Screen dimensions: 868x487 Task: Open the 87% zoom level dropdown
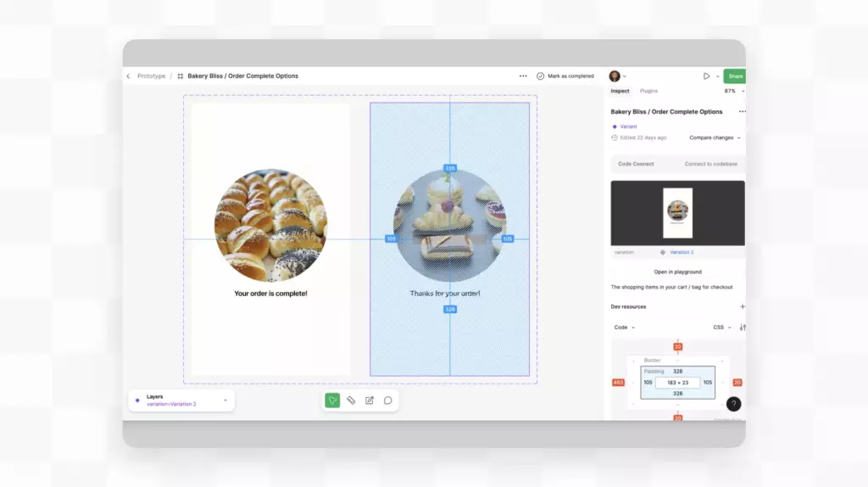coord(734,91)
